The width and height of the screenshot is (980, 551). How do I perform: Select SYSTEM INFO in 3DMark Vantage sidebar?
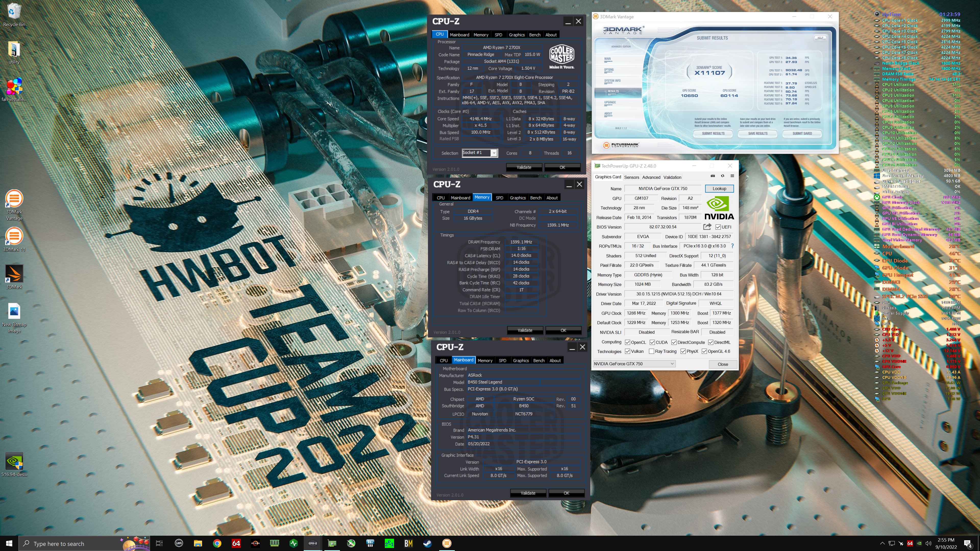612,81
